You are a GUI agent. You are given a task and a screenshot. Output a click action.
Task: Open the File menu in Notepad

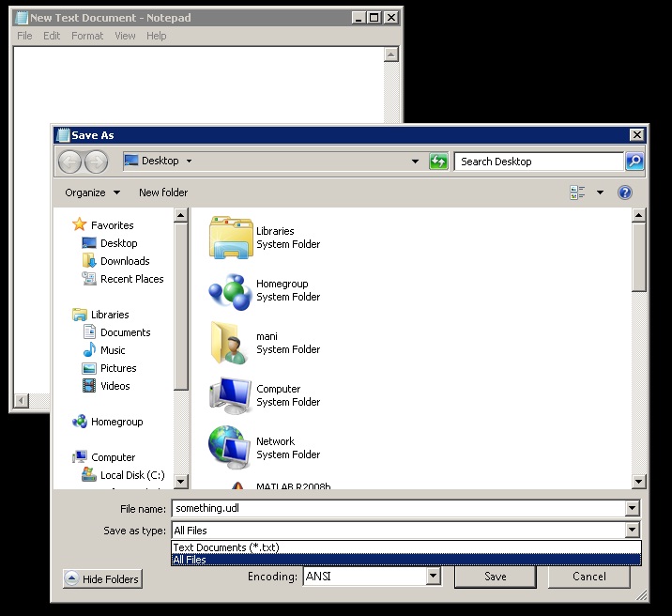tap(24, 36)
